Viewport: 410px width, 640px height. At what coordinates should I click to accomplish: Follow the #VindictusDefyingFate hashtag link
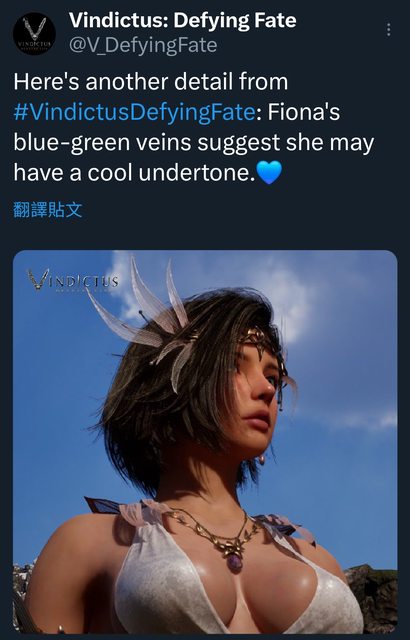click(x=134, y=112)
